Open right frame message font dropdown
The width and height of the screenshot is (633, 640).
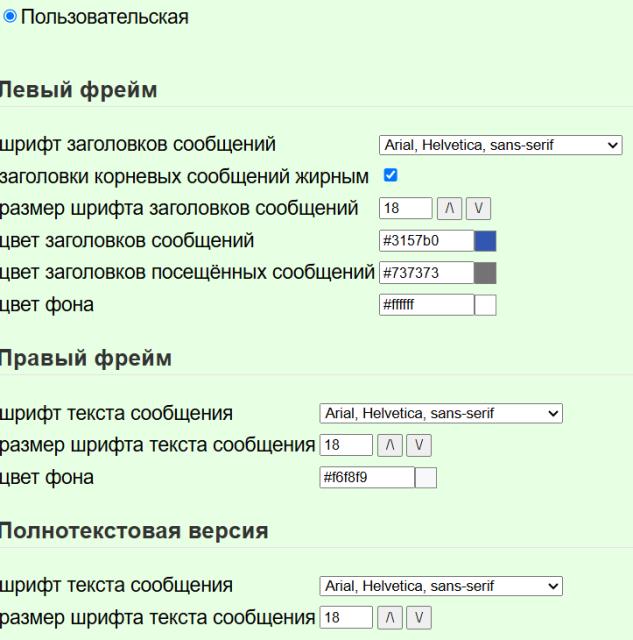click(x=440, y=413)
